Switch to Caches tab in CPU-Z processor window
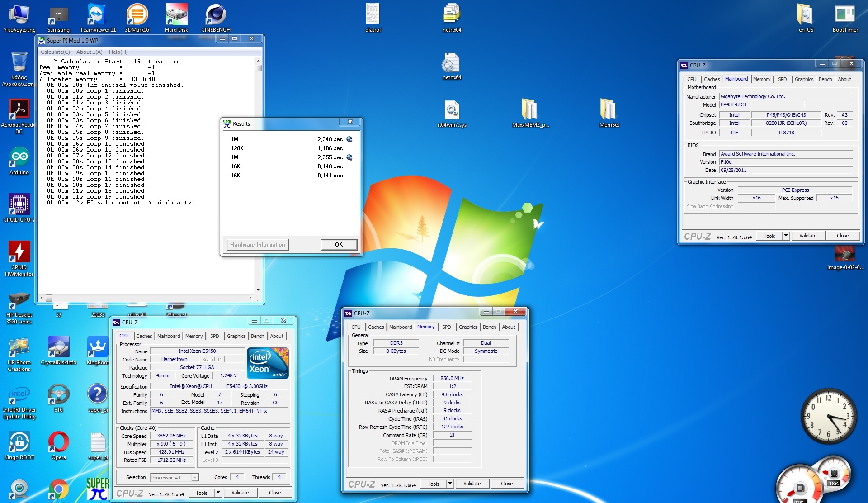This screenshot has height=503, width=868. point(144,336)
